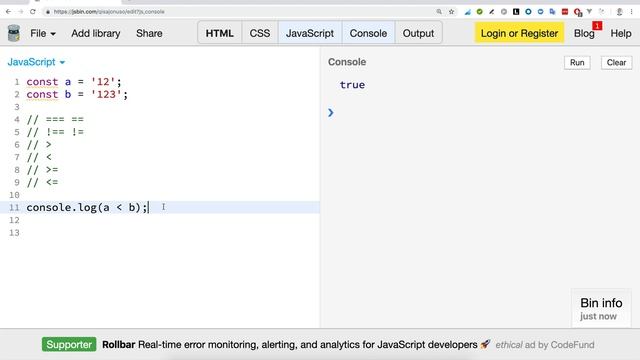The height and width of the screenshot is (360, 640).
Task: Click Add library menu item
Action: coord(96,33)
